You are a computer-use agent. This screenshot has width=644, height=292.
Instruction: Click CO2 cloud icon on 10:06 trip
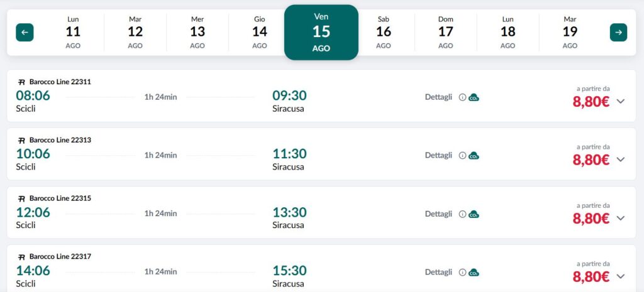(x=474, y=156)
